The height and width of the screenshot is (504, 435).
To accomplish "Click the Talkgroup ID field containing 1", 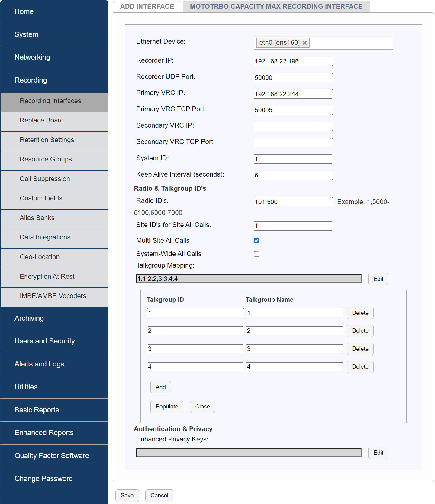I will point(195,313).
